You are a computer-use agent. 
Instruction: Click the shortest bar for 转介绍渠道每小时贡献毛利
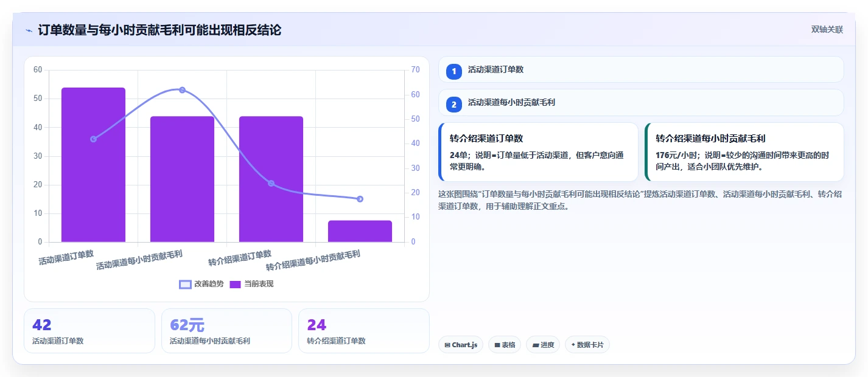point(360,231)
